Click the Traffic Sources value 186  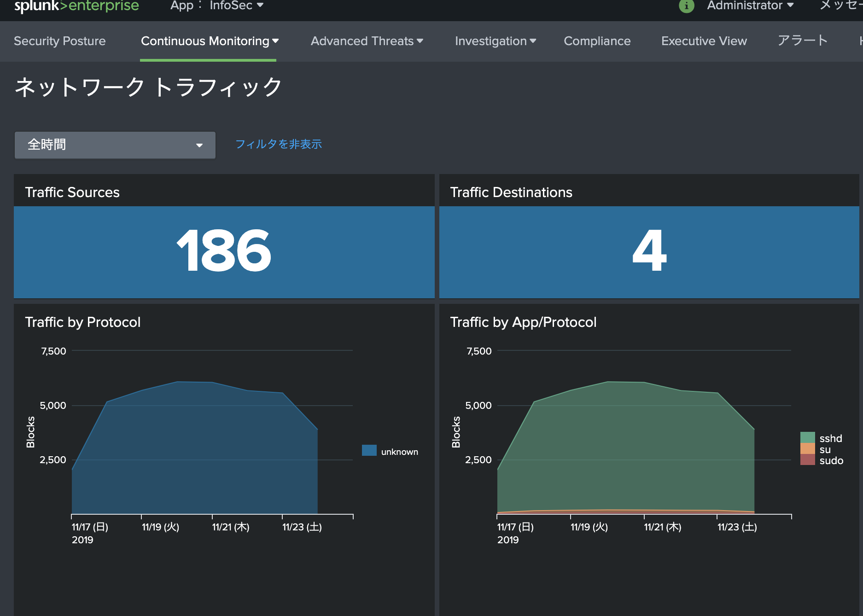(224, 251)
